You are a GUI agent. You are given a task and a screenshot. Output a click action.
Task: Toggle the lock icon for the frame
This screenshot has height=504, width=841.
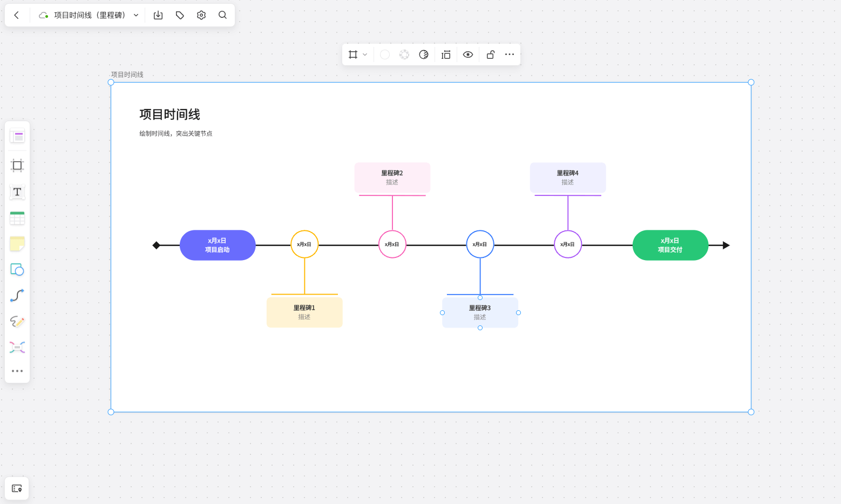491,55
